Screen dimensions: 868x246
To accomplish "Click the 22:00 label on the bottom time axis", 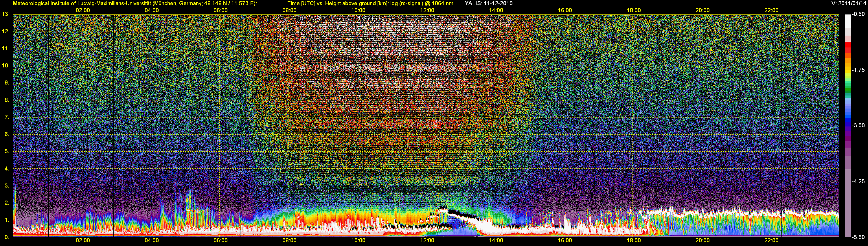I will pyautogui.click(x=771, y=241).
